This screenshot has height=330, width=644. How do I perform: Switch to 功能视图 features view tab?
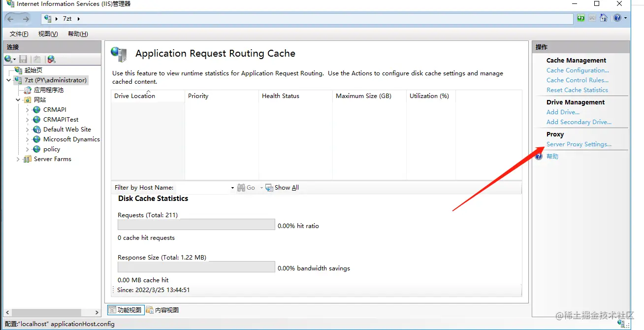pyautogui.click(x=125, y=310)
